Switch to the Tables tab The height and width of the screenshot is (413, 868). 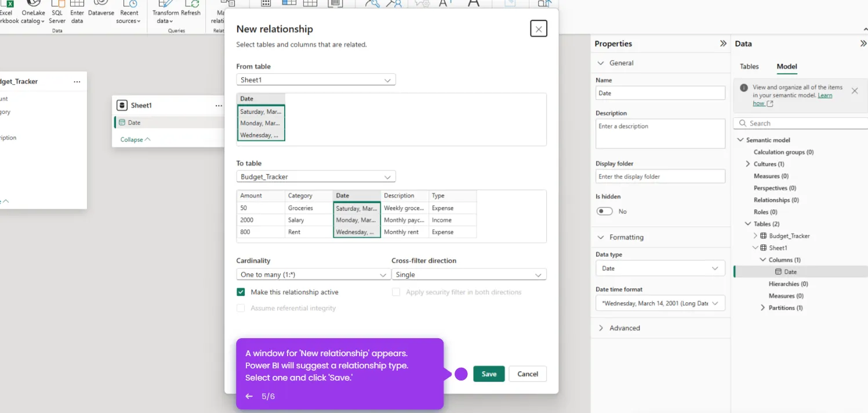pyautogui.click(x=749, y=67)
